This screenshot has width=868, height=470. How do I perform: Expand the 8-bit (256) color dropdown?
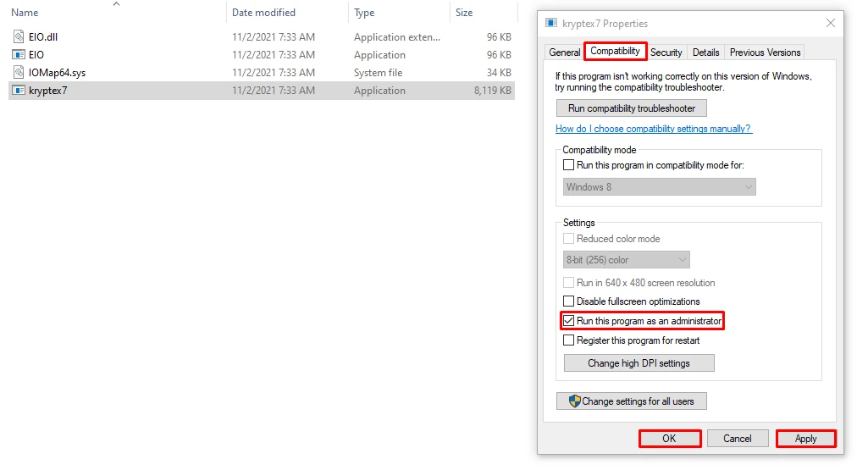627,260
